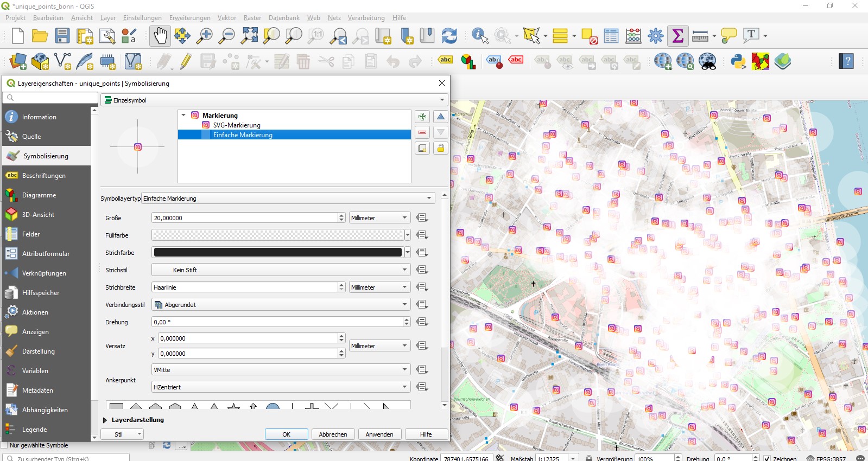Remove symbol layer with red minus

pyautogui.click(x=422, y=132)
